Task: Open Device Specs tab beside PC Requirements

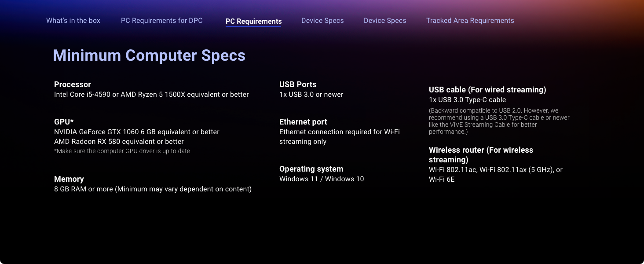Action: pyautogui.click(x=322, y=21)
